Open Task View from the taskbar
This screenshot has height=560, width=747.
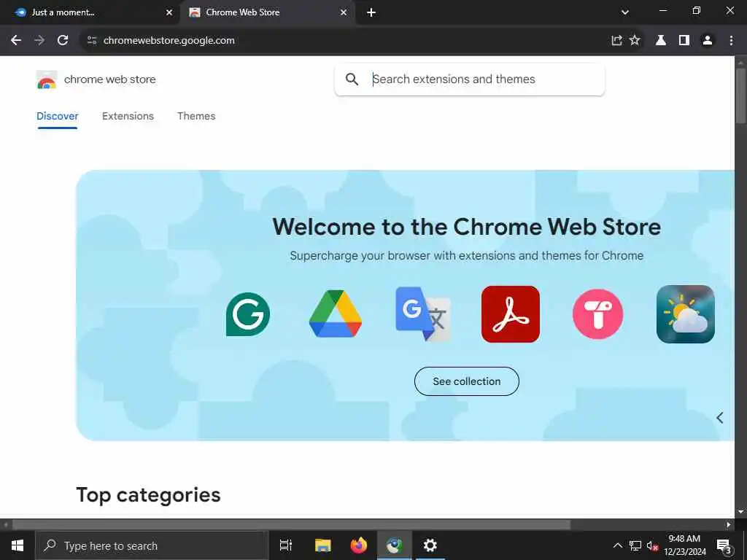click(286, 545)
